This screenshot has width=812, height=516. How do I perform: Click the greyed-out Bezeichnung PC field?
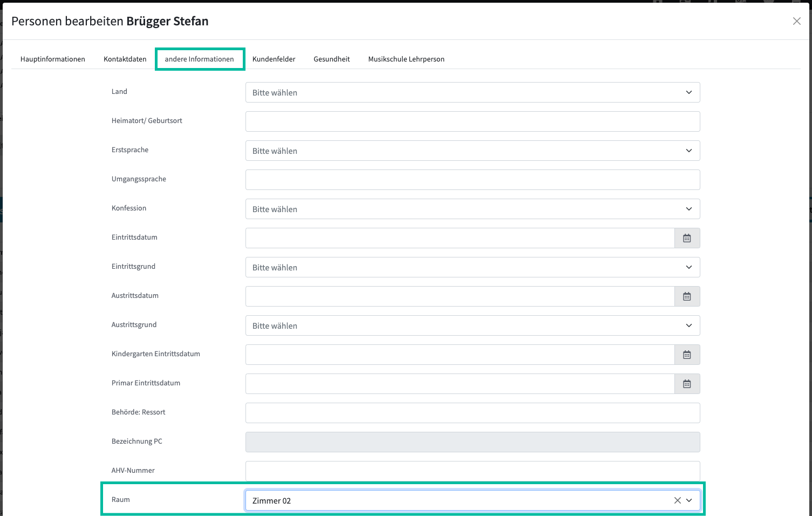point(473,442)
